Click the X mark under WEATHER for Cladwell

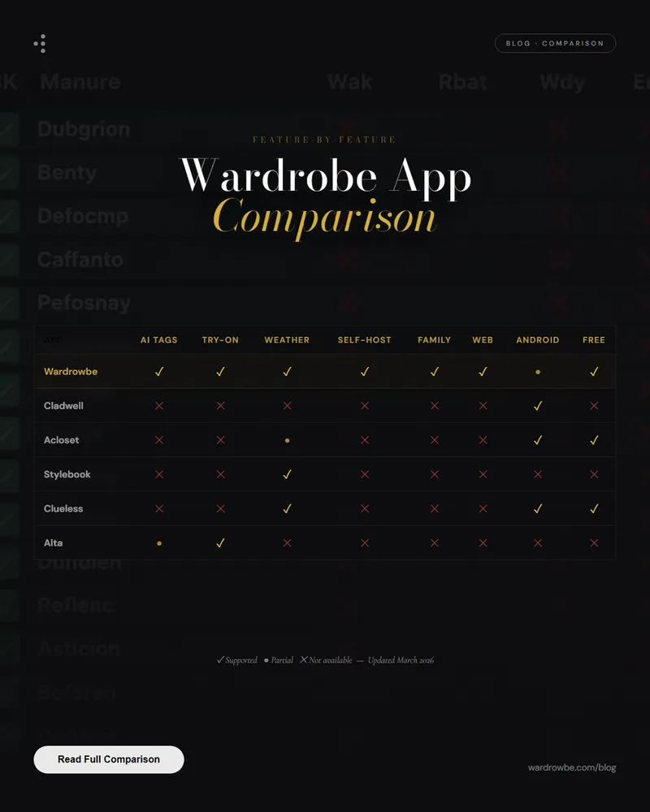[x=287, y=406]
